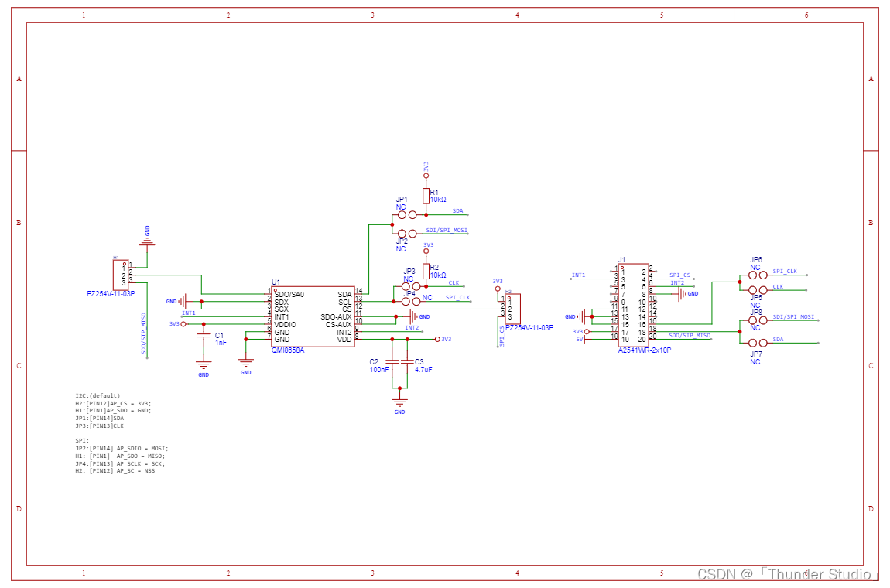
Task: Click the note 'H2:[PIN12]AP_CS = 3V3;'
Action: 113,404
